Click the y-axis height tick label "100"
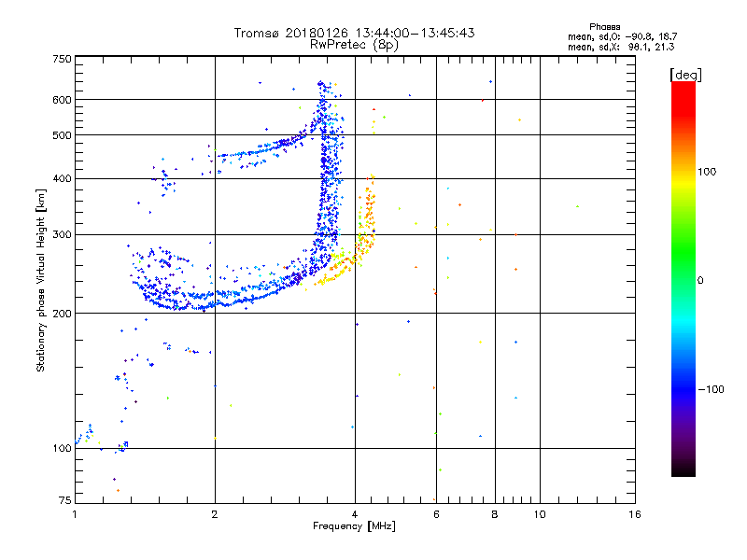 (62, 449)
